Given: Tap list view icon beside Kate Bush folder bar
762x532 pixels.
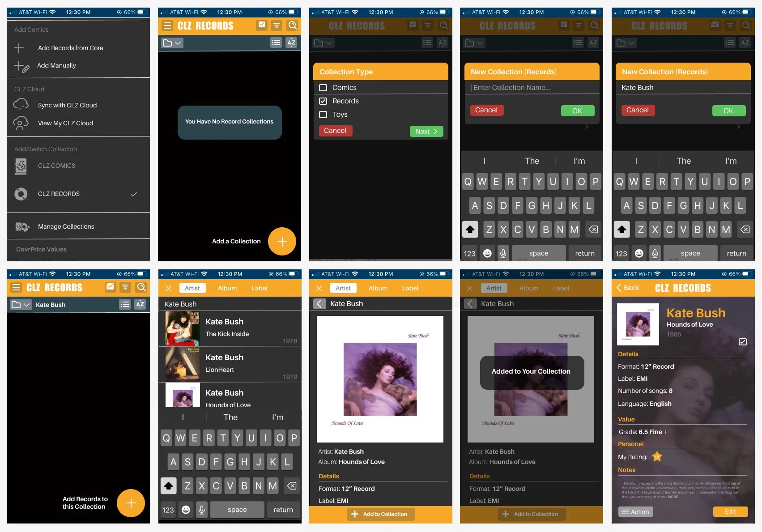Looking at the screenshot, I should click(x=125, y=304).
